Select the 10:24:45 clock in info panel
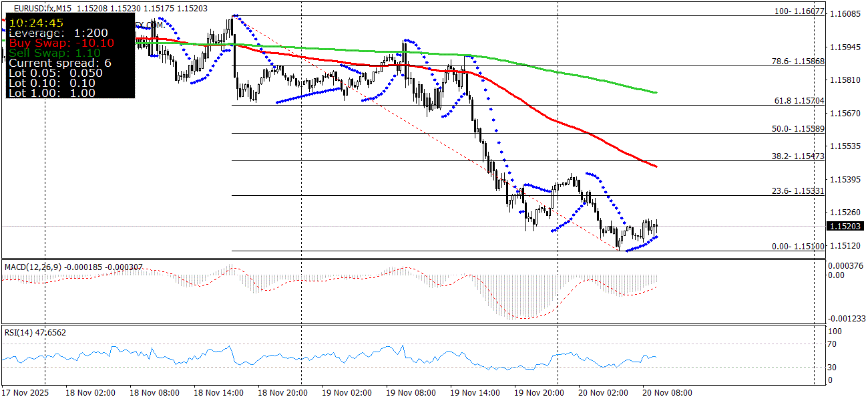 pyautogui.click(x=36, y=23)
